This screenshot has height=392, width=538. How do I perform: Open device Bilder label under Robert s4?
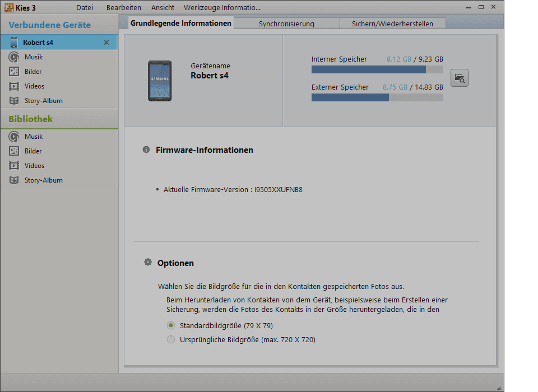[x=33, y=71]
